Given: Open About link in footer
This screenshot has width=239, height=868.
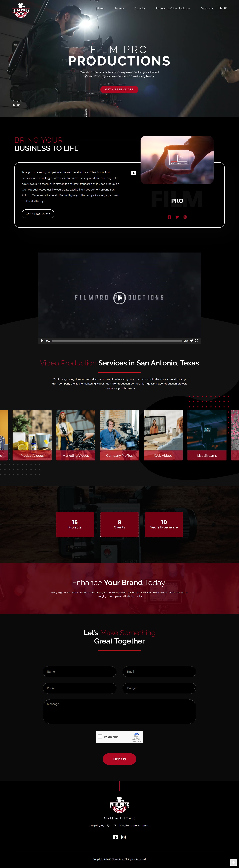Looking at the screenshot, I should 107,818.
